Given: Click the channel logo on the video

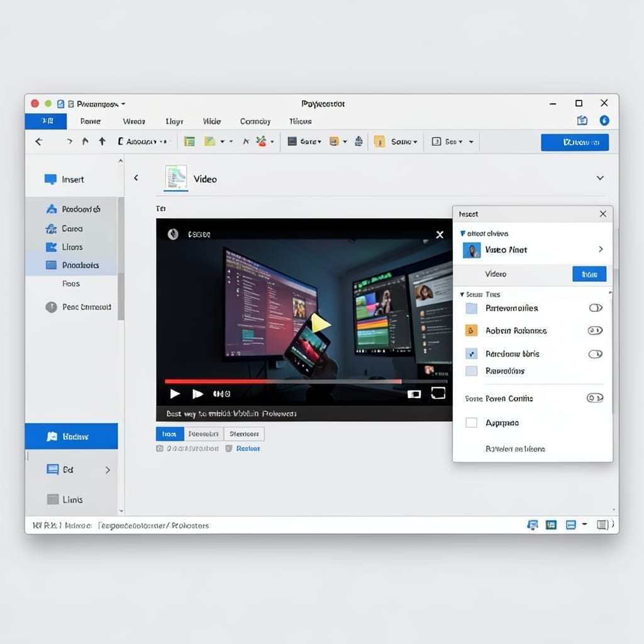Looking at the screenshot, I should pos(173,234).
